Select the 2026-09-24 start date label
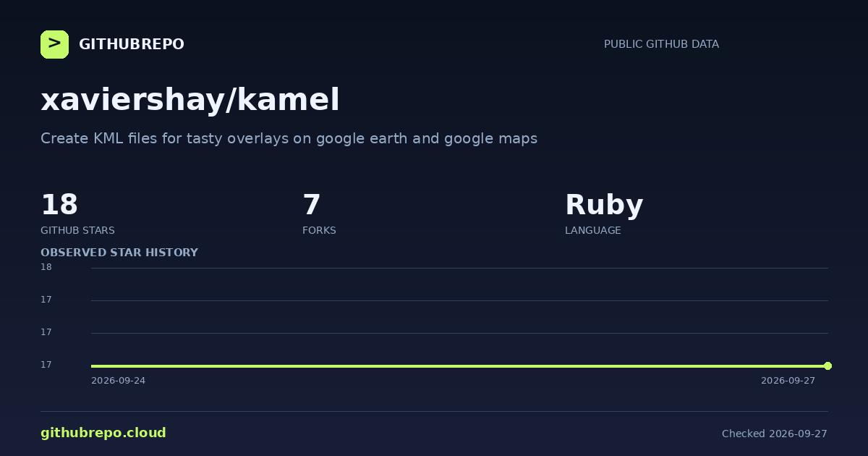The width and height of the screenshot is (868, 456). tap(118, 381)
